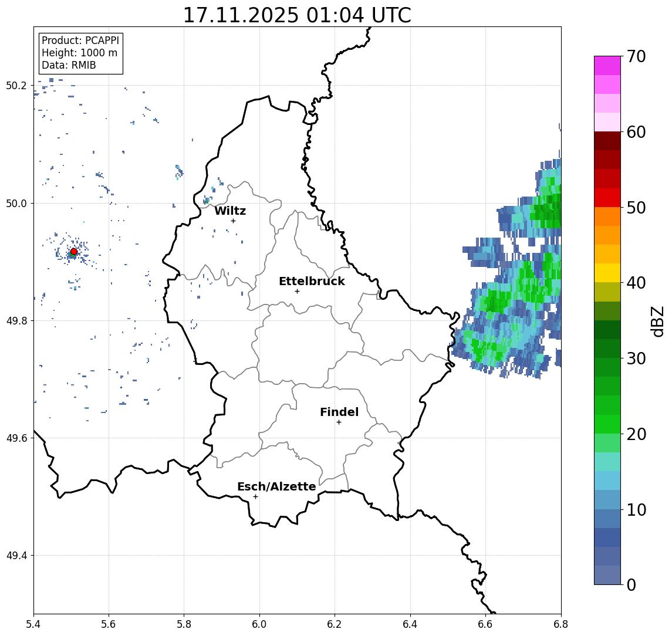Click the latitude tick label 50.0
The image size is (672, 636).
click(16, 203)
